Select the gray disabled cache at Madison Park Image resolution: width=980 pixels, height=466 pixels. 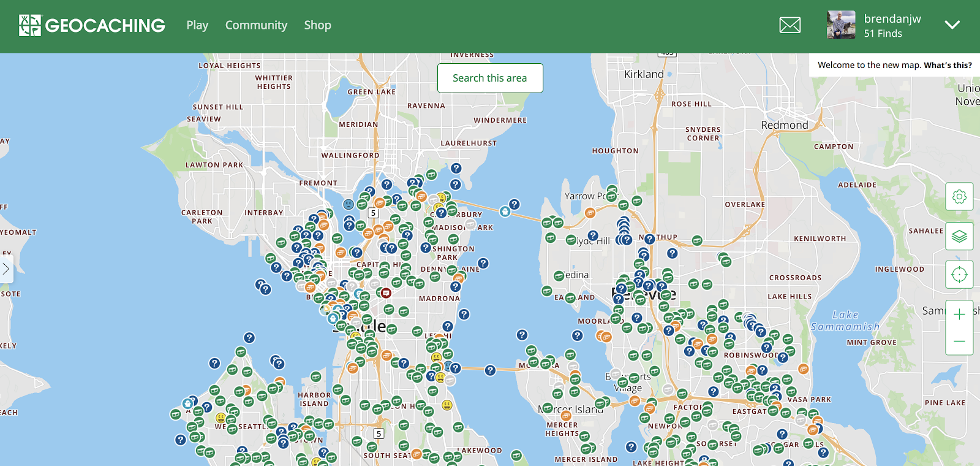[470, 225]
